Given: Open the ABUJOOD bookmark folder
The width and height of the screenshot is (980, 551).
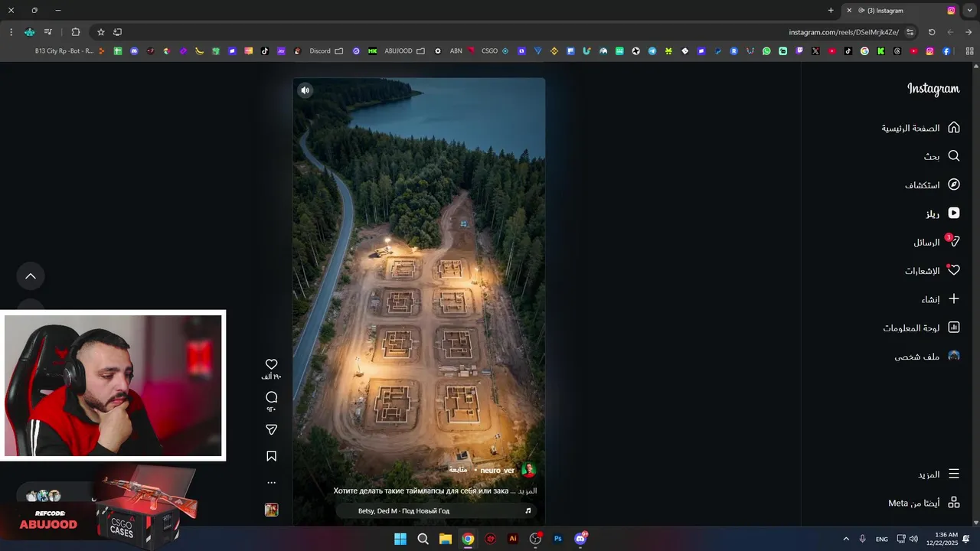Looking at the screenshot, I should (x=404, y=51).
